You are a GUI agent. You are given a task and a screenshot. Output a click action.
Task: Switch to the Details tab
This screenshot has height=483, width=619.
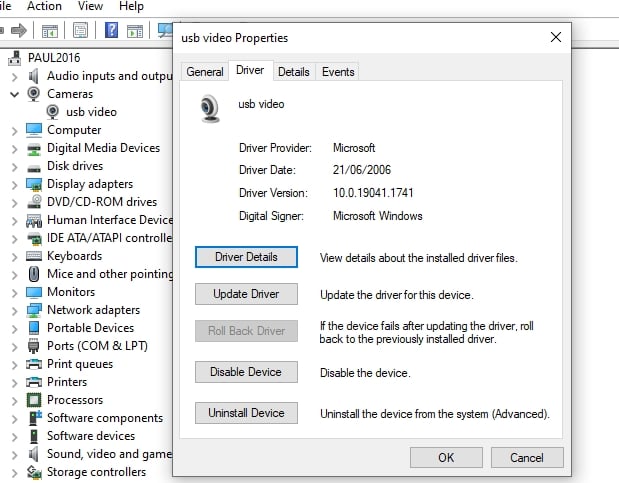[294, 72]
